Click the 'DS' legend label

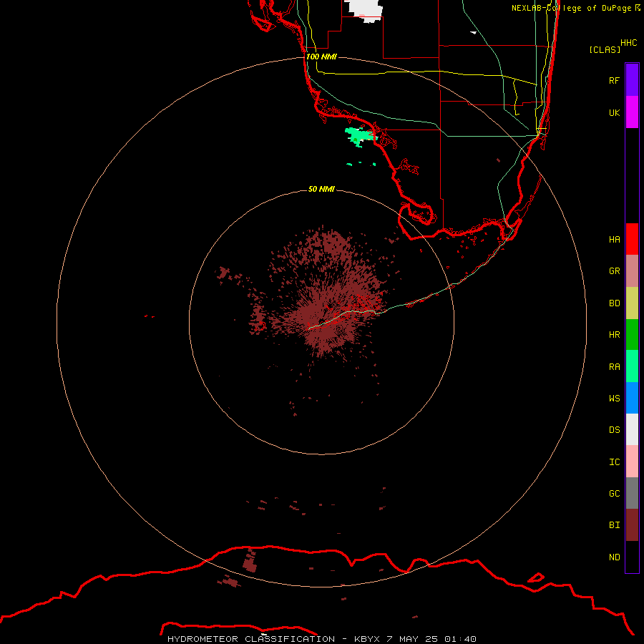614,430
